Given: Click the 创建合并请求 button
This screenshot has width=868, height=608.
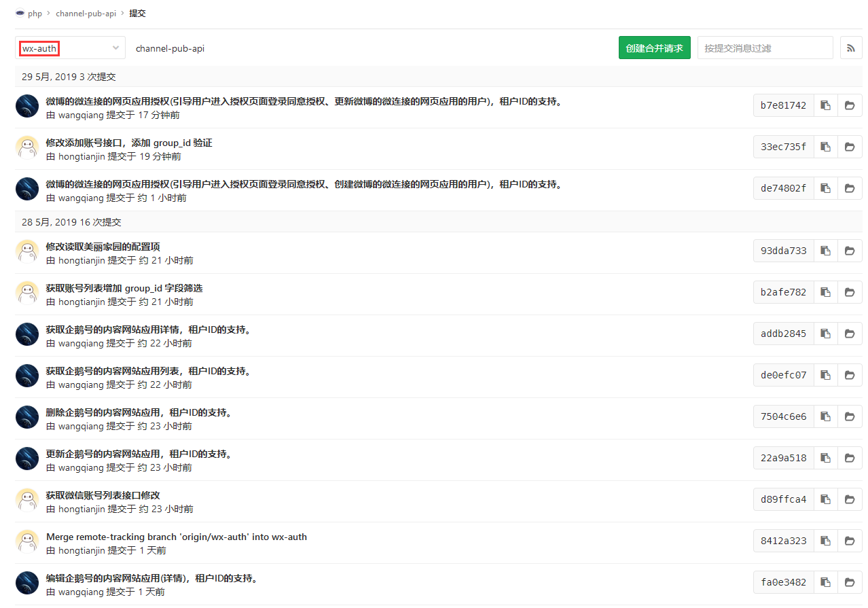Looking at the screenshot, I should coord(655,48).
